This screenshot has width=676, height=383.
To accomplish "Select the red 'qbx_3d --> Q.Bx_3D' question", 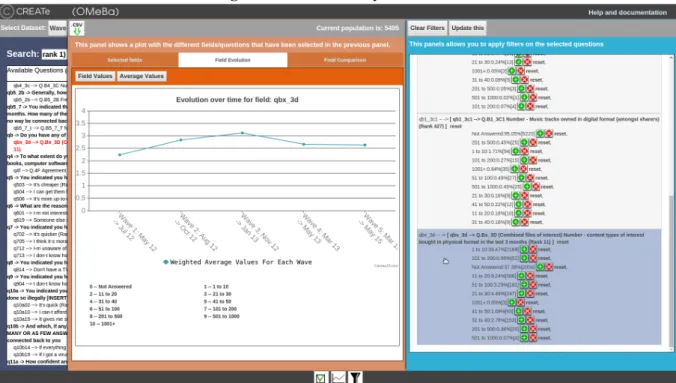I will [40, 145].
